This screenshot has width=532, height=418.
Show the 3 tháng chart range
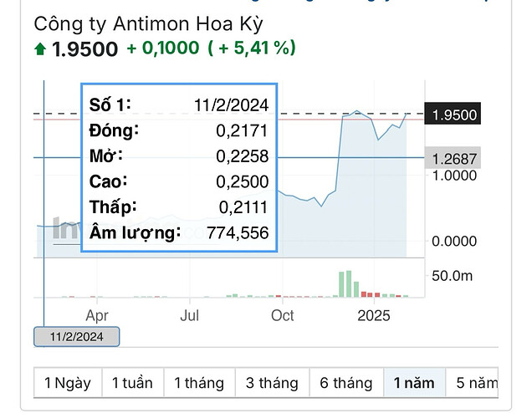tap(272, 383)
